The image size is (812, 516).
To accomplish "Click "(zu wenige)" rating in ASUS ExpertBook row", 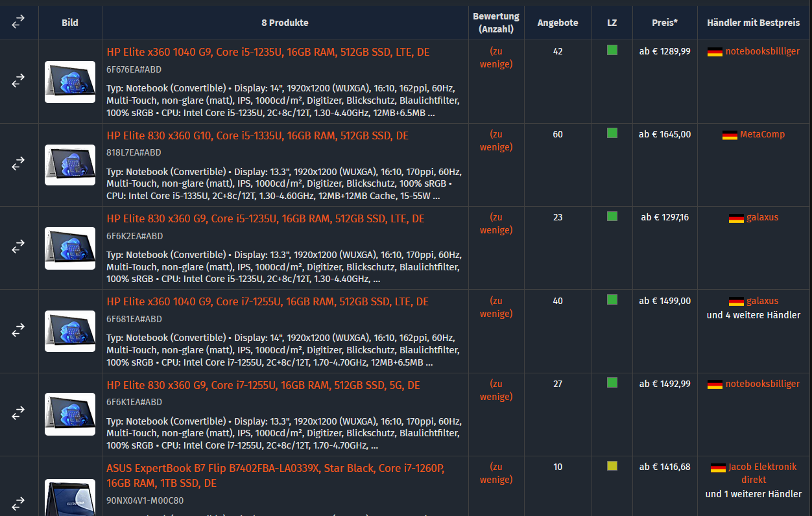I will pyautogui.click(x=496, y=473).
